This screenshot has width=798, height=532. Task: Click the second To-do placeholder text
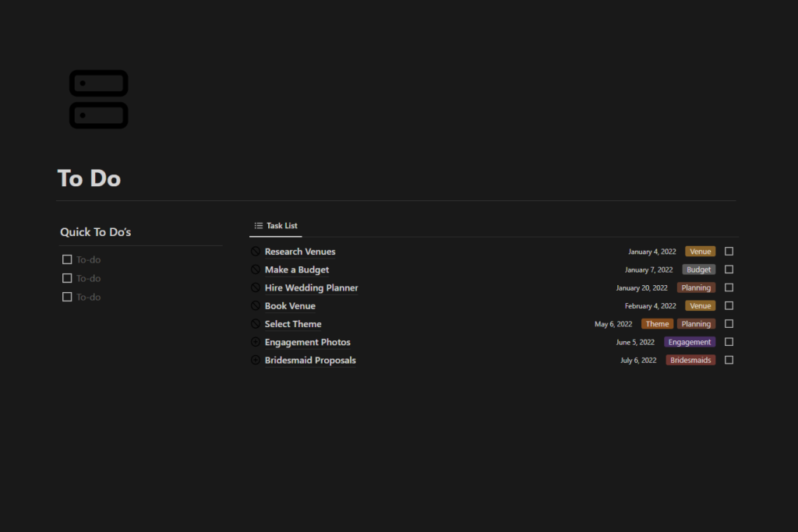coord(89,278)
